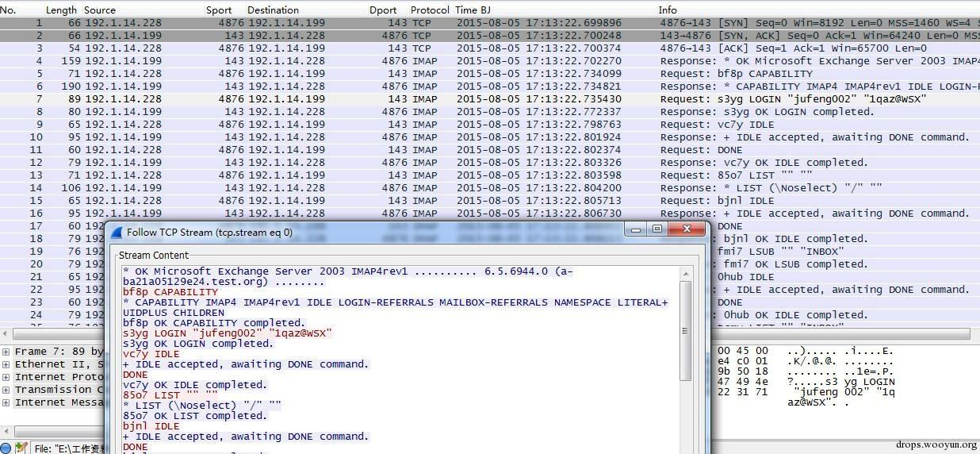Minimize the Follow TCP Stream dialog

pyautogui.click(x=635, y=229)
